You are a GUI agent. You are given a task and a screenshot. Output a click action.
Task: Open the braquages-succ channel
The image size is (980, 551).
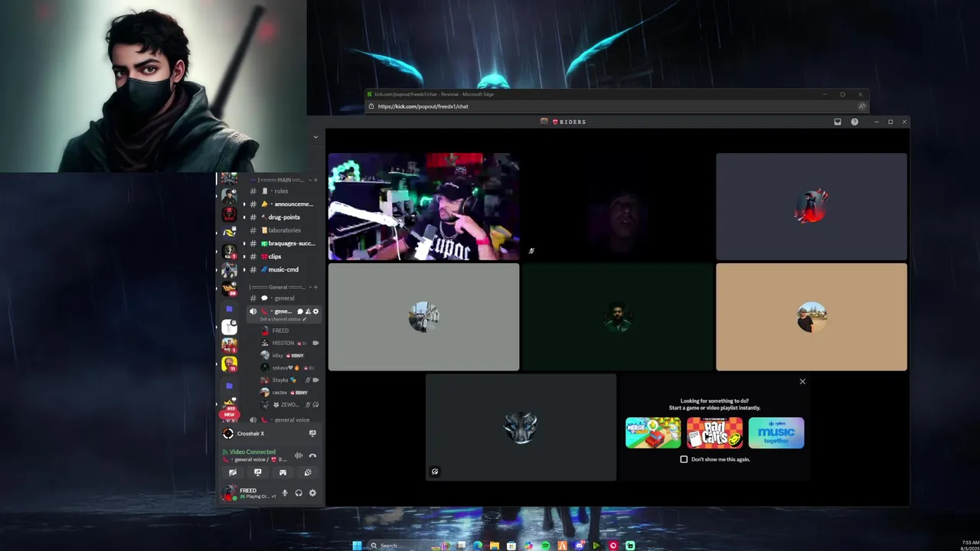[x=283, y=243]
